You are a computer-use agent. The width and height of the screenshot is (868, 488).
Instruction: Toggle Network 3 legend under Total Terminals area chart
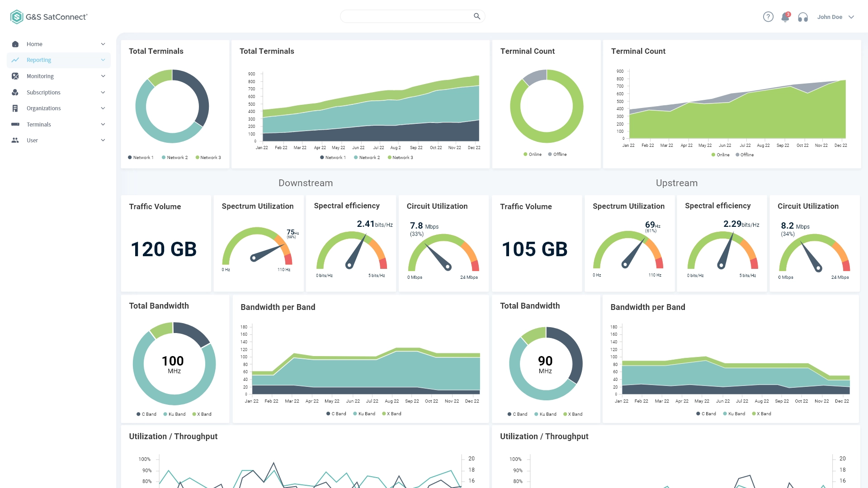click(x=400, y=158)
